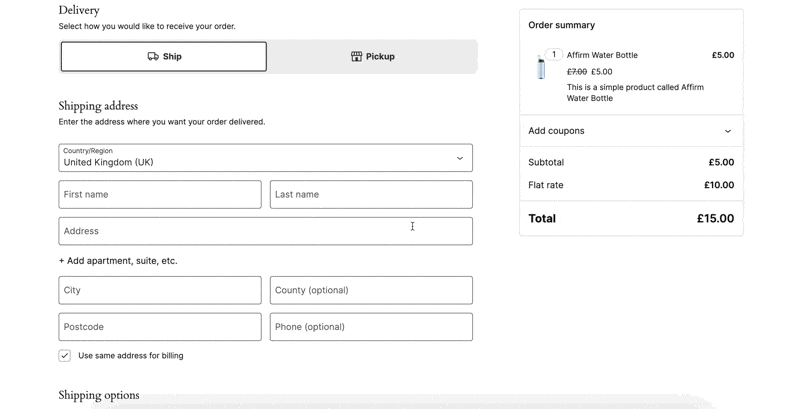Select the Pickup delivery option
Viewport: 800px width, 409px height.
pyautogui.click(x=372, y=57)
